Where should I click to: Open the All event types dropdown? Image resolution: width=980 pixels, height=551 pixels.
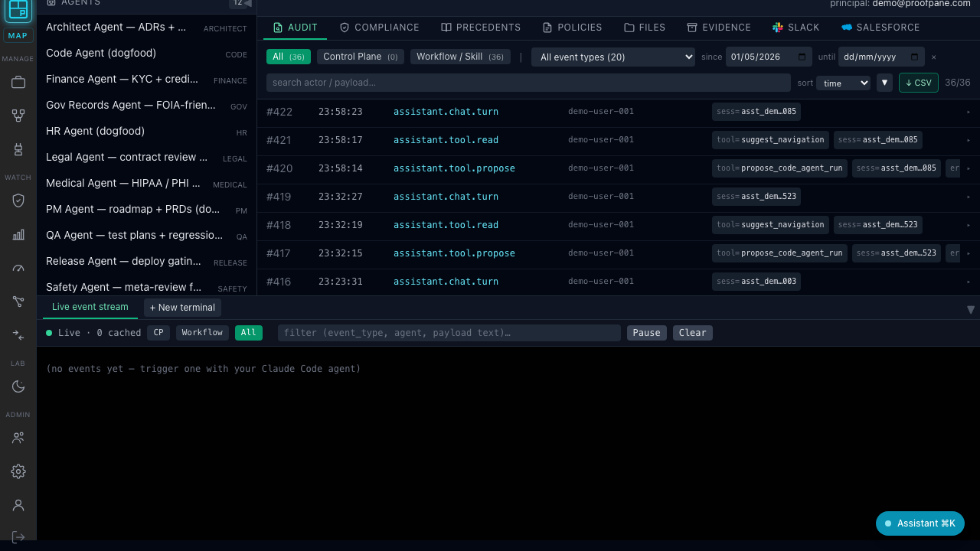(613, 57)
